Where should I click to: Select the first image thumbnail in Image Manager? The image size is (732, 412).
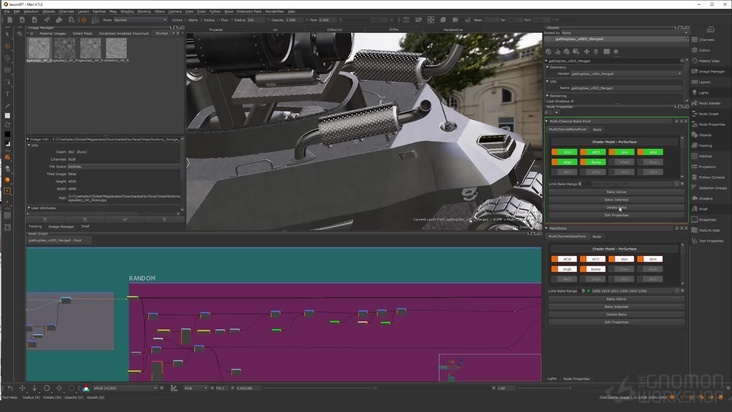click(39, 46)
